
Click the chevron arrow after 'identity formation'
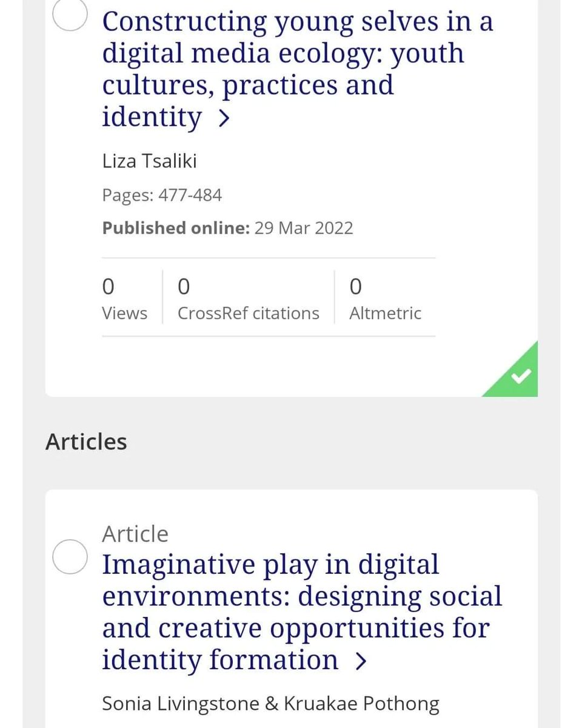[x=361, y=661]
